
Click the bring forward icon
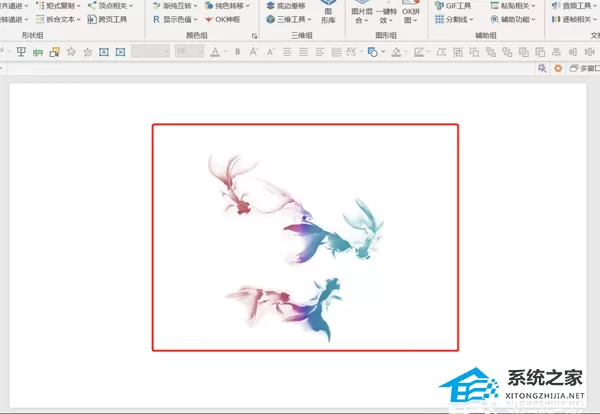pyautogui.click(x=491, y=52)
